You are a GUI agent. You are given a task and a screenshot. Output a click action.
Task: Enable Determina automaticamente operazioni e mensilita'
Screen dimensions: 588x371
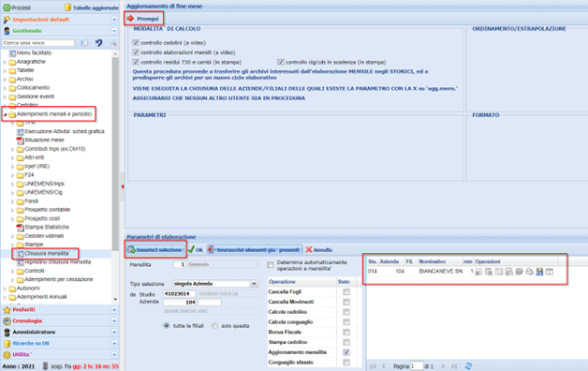click(x=271, y=265)
